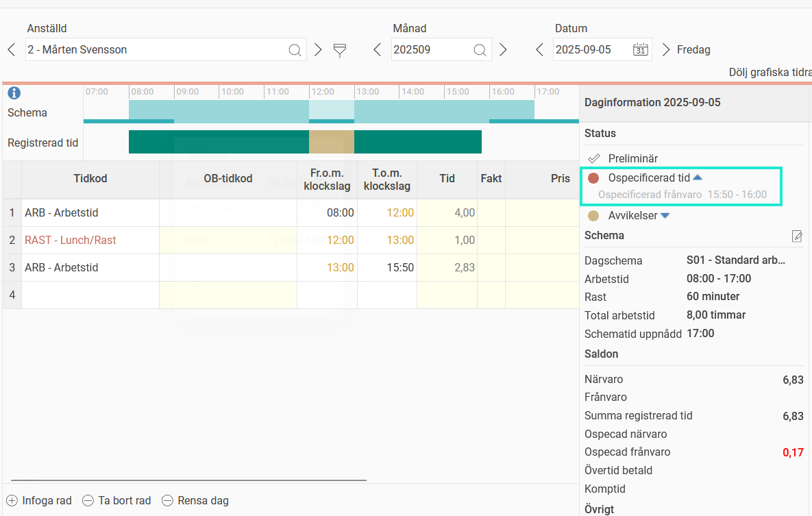The width and height of the screenshot is (812, 516).
Task: Go to next month arrow
Action: 503,49
